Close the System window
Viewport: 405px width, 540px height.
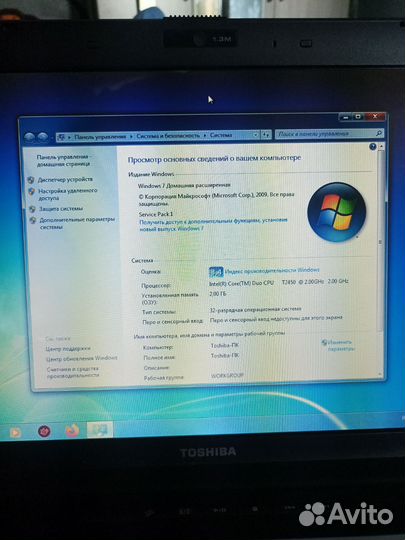[x=375, y=117]
